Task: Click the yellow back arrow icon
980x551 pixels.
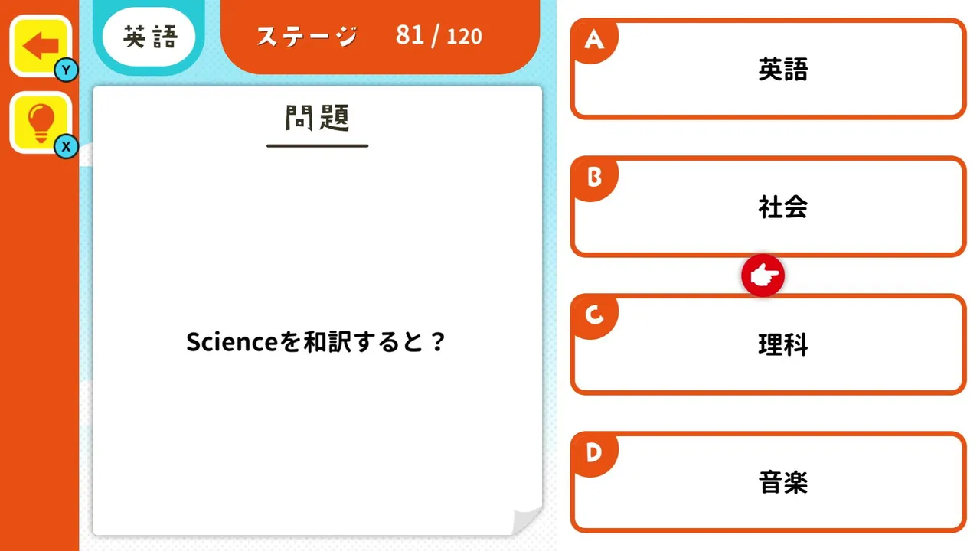Action: pos(41,46)
